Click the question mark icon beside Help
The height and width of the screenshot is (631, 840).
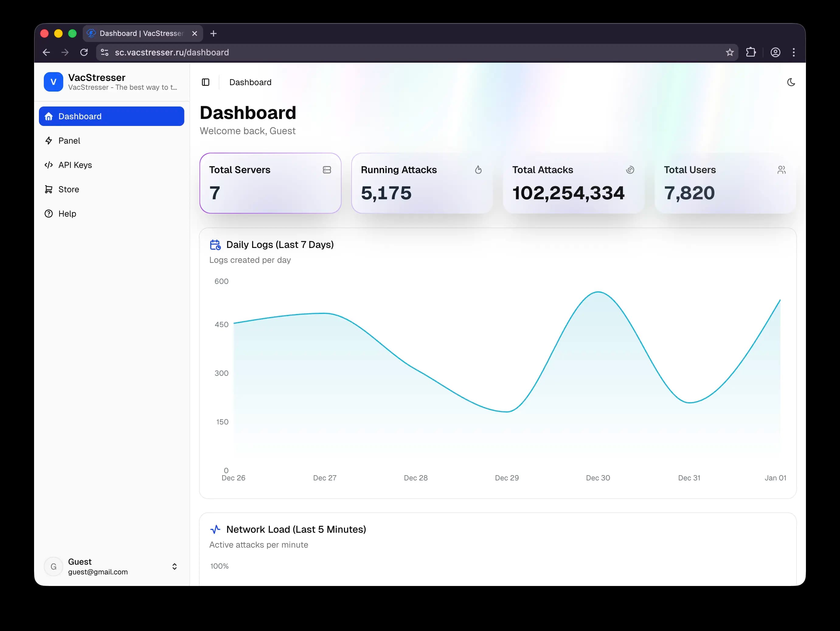49,214
